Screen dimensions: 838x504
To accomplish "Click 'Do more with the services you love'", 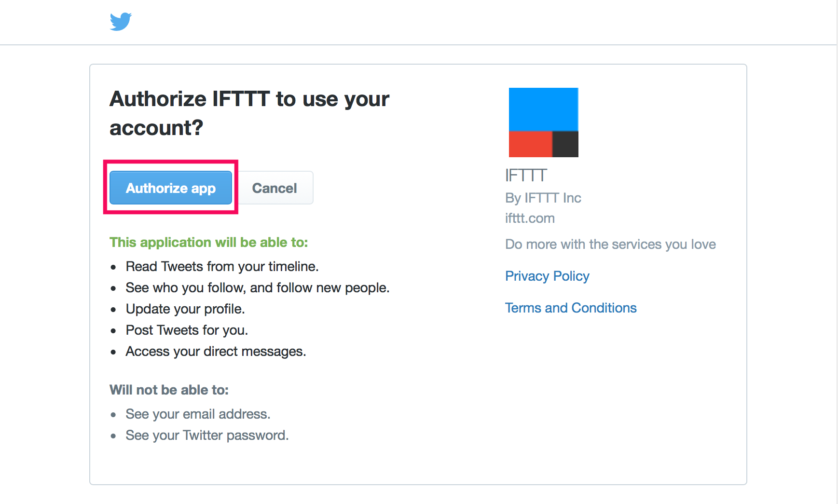I will click(x=610, y=244).
